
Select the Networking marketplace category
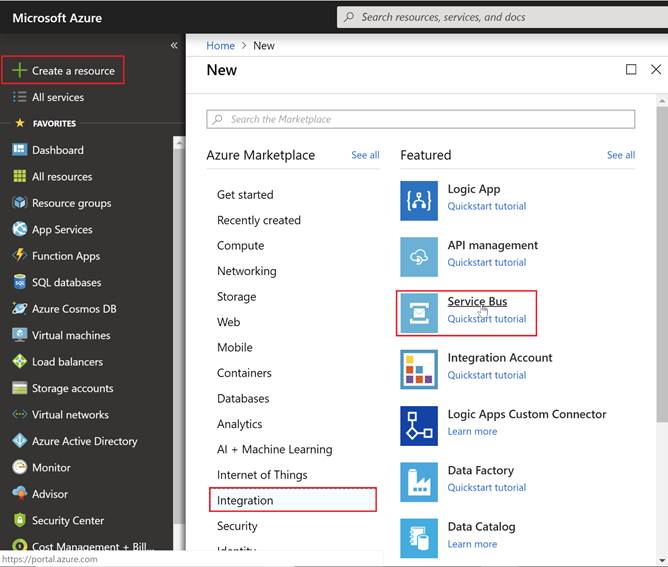pos(247,271)
